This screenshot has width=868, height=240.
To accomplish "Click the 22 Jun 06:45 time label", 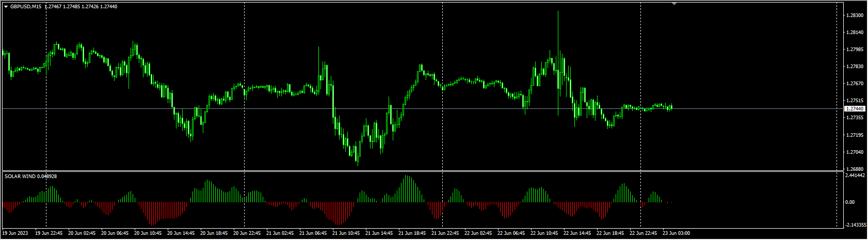I will pyautogui.click(x=511, y=233).
